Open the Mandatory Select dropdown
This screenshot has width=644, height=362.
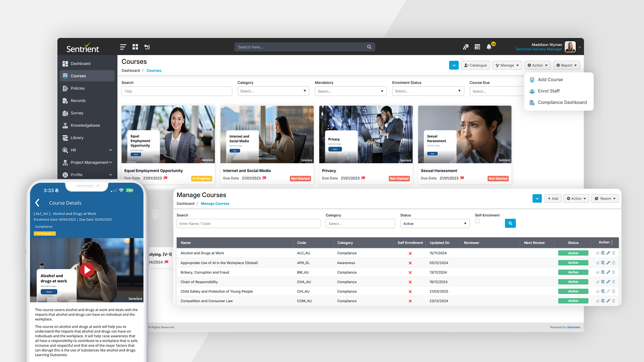[x=351, y=91]
